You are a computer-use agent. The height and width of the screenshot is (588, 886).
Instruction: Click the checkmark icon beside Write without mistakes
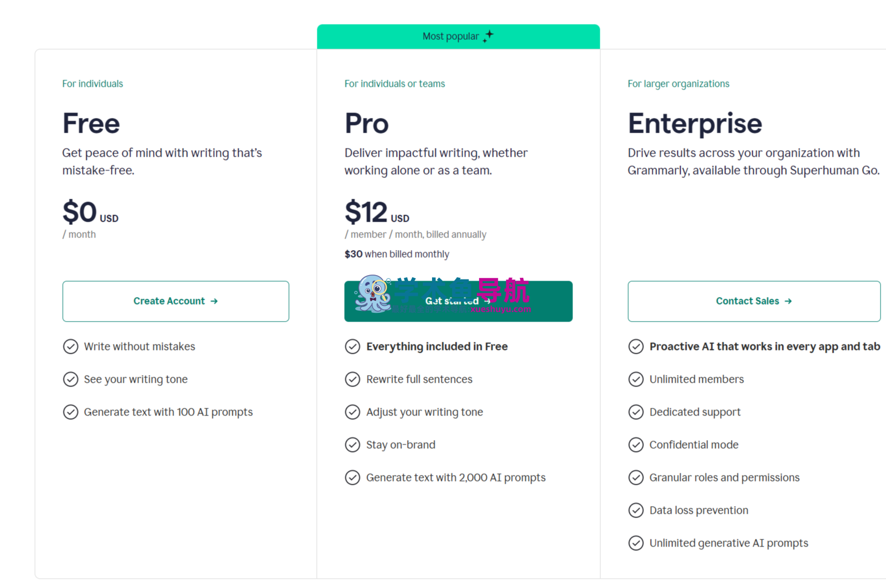[x=70, y=346]
